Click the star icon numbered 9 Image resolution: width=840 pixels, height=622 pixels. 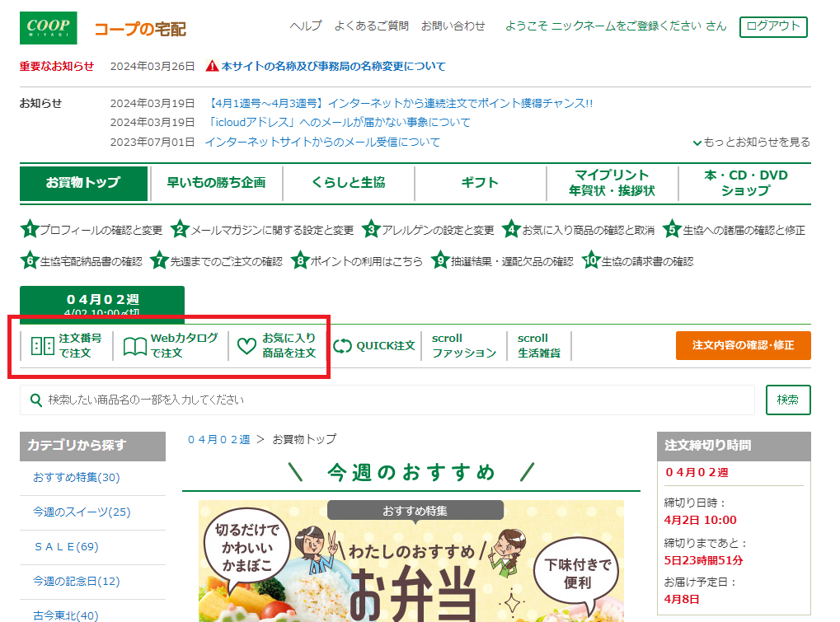pos(440,260)
